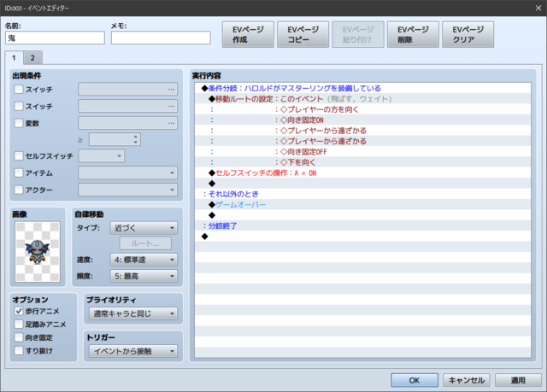Enable the セルフスイッチ condition checkbox
The height and width of the screenshot is (392, 547).
pos(19,155)
